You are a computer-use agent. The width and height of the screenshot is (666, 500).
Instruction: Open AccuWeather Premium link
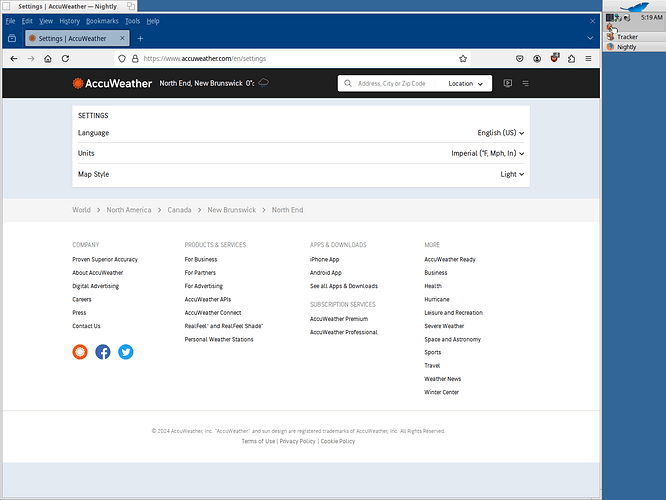pyautogui.click(x=339, y=319)
